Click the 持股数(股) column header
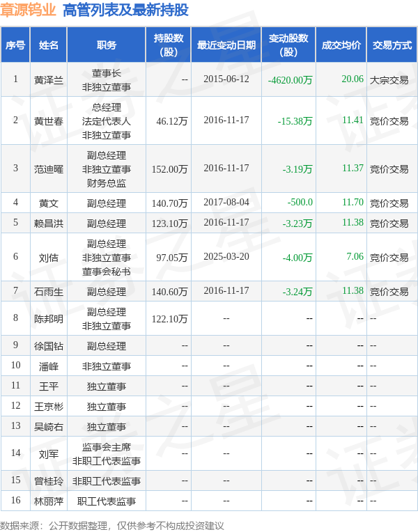418x532 pixels. [169, 45]
